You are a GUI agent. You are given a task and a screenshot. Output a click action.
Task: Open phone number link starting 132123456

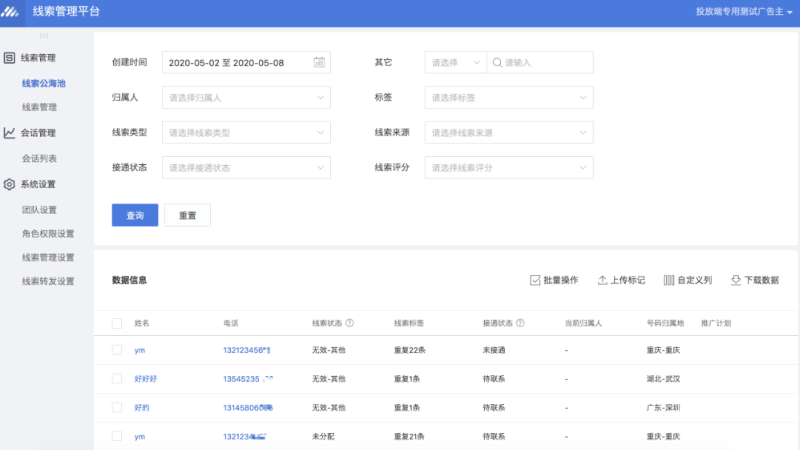(247, 350)
